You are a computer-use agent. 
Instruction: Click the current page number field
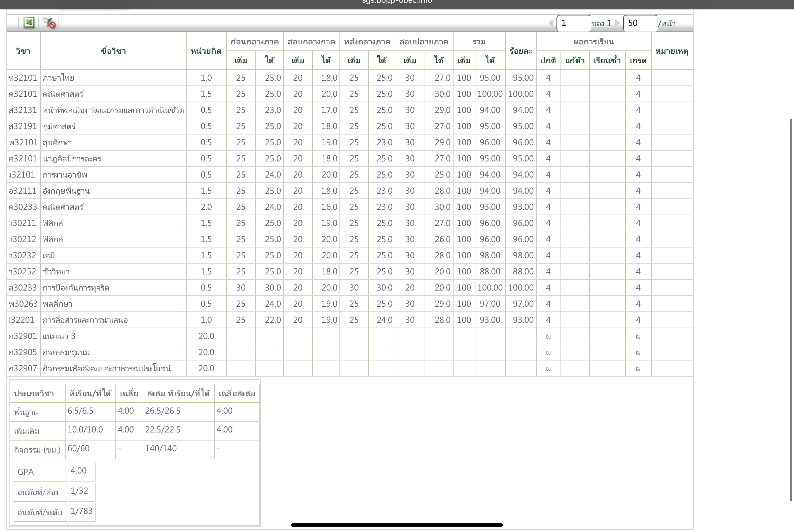573,23
